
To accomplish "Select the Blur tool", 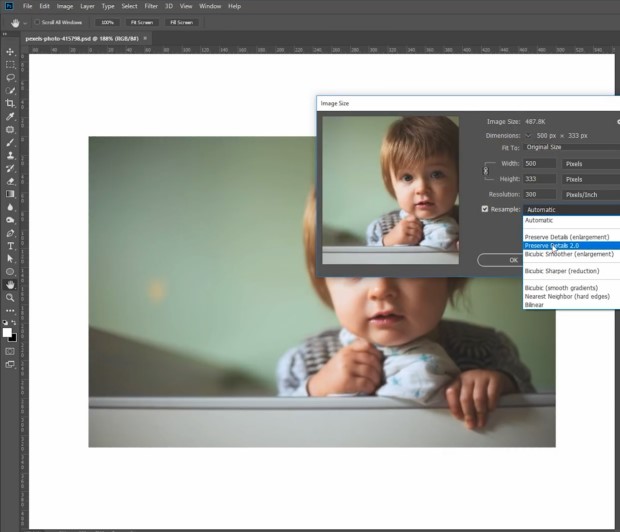I will (10, 207).
